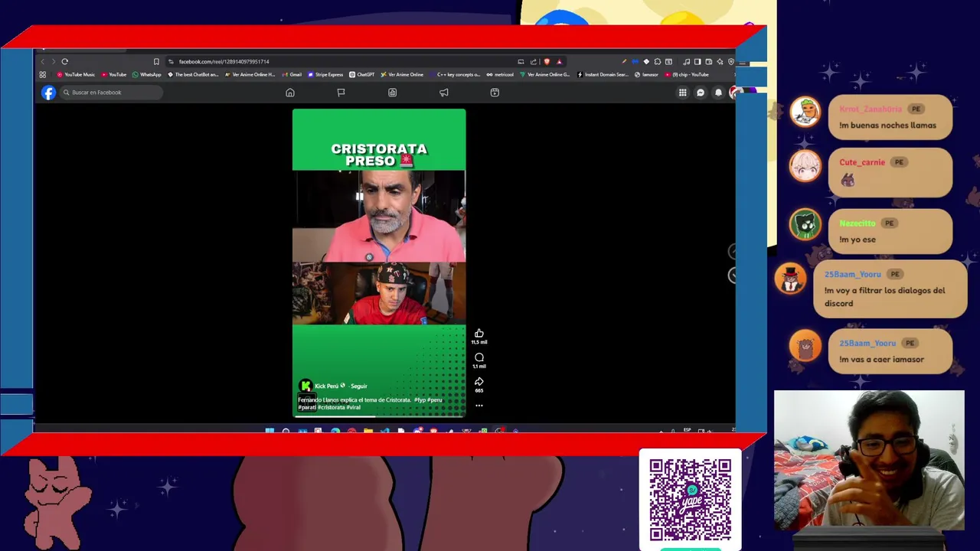
Task: Open the YouTube bookmark
Action: (x=113, y=74)
